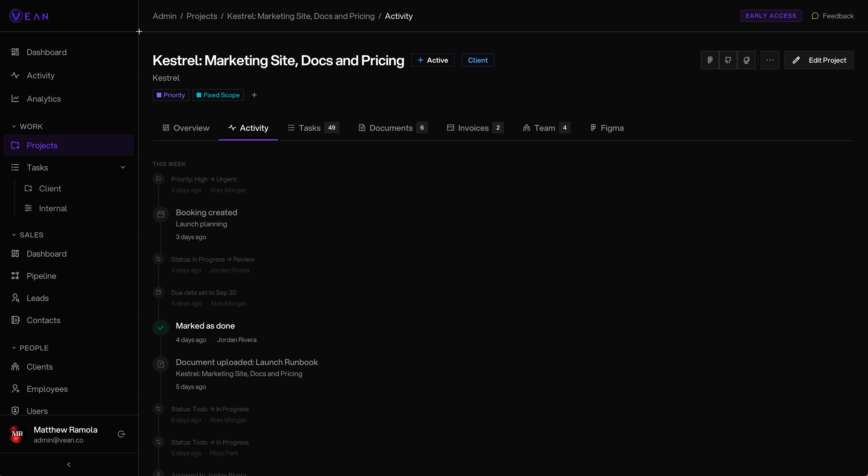Open the Documents tab
Image resolution: width=868 pixels, height=476 pixels.
pyautogui.click(x=393, y=128)
